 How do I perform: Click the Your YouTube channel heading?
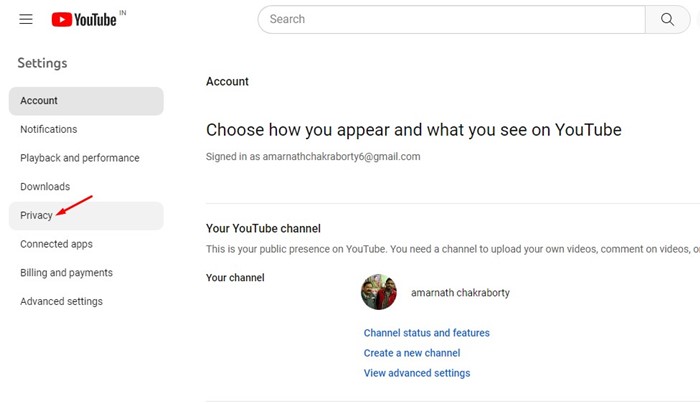click(x=263, y=229)
